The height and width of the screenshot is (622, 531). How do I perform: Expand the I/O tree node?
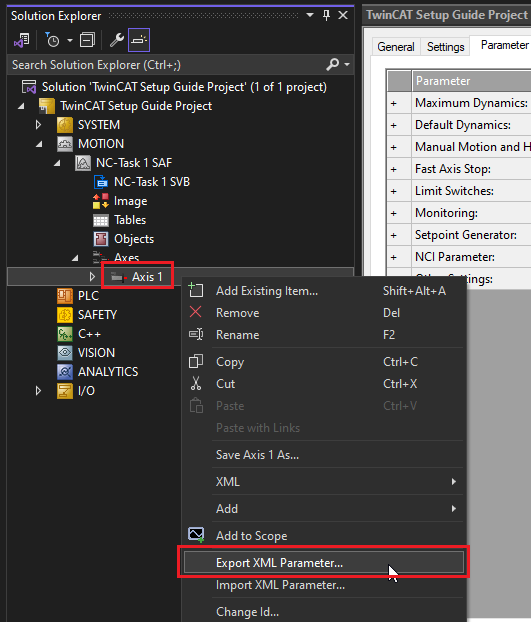[38, 391]
